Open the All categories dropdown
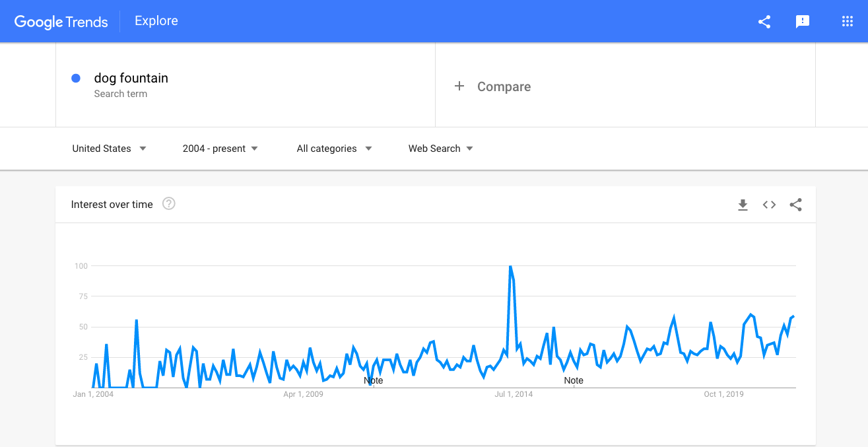 point(333,149)
